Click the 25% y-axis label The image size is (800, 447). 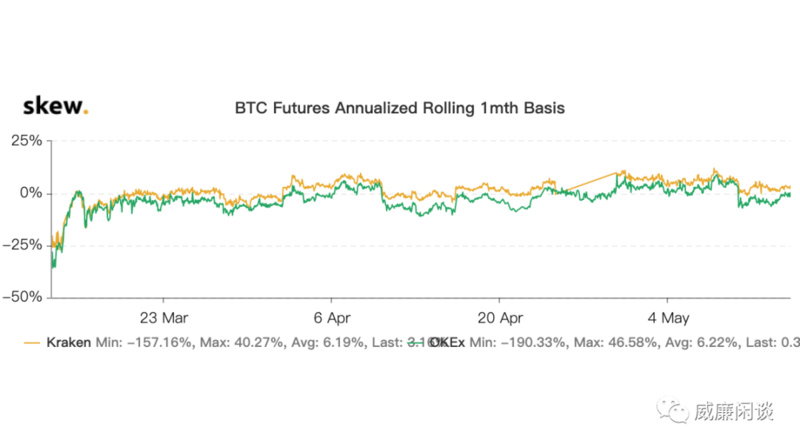[x=24, y=141]
